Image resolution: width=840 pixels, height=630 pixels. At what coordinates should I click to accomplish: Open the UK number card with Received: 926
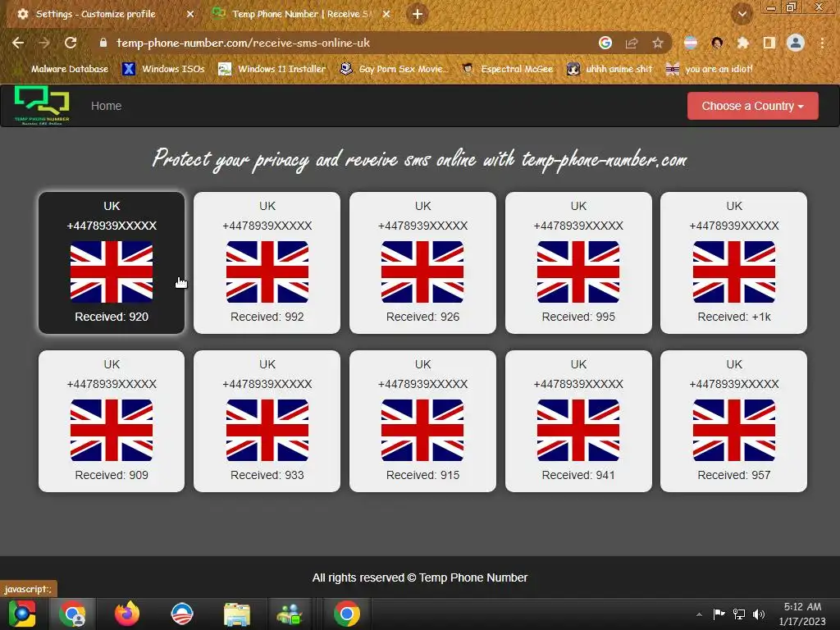tap(422, 263)
